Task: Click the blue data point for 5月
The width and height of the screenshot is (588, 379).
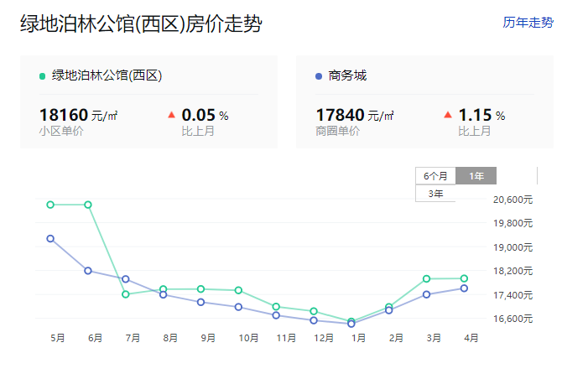Action: tap(50, 239)
